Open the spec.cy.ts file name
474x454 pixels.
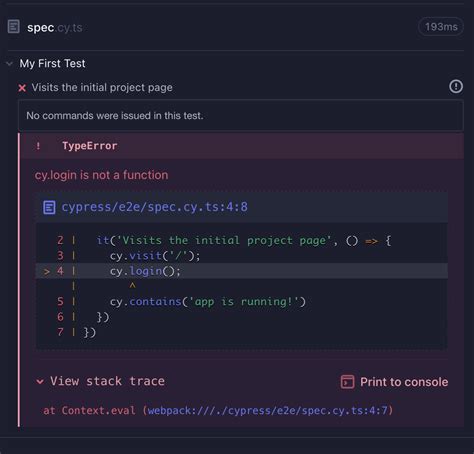[x=55, y=28]
